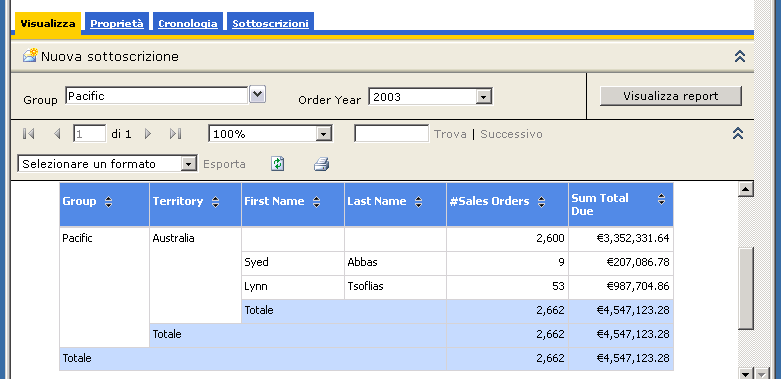The image size is (781, 379).
Task: Click the report scrollbar down arrow
Action: pyautogui.click(x=745, y=374)
